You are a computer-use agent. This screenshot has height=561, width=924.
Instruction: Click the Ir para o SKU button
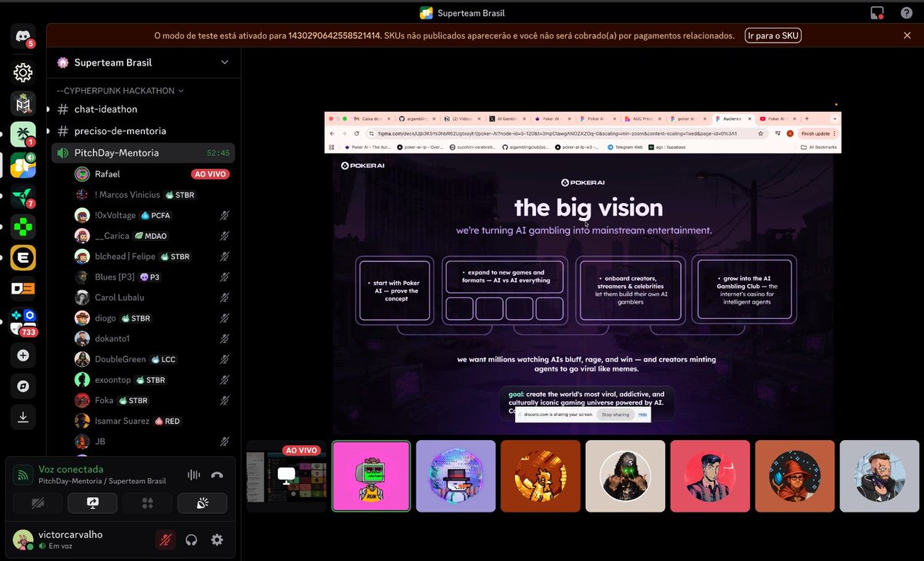pyautogui.click(x=773, y=35)
